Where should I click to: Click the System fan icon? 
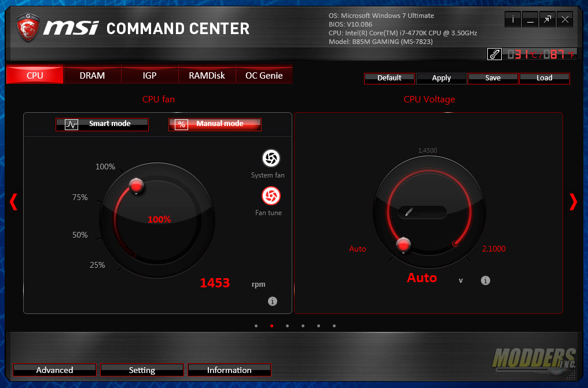click(271, 158)
